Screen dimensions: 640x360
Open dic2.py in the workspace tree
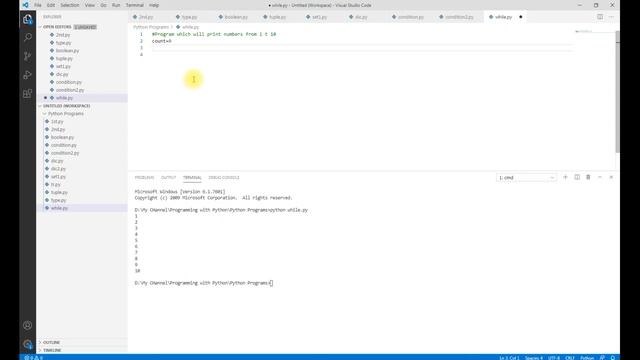[x=58, y=169]
